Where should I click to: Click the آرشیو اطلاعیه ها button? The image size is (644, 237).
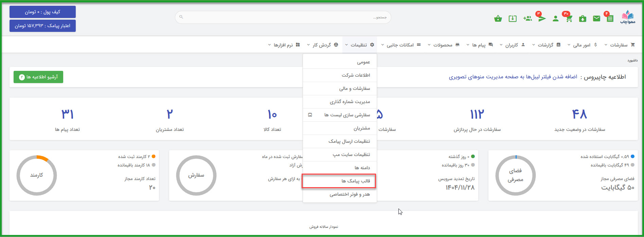click(38, 77)
